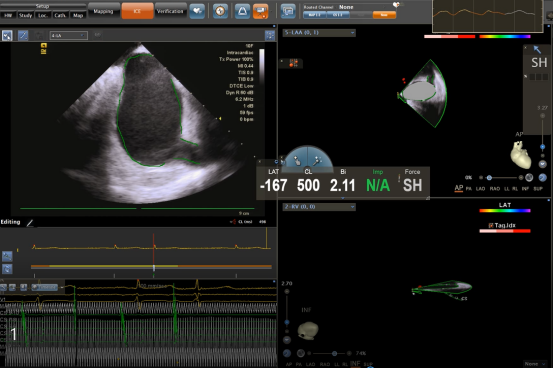This screenshot has height=369, width=553.
Task: Open the None dropdown at lower right corner
Action: click(x=535, y=364)
